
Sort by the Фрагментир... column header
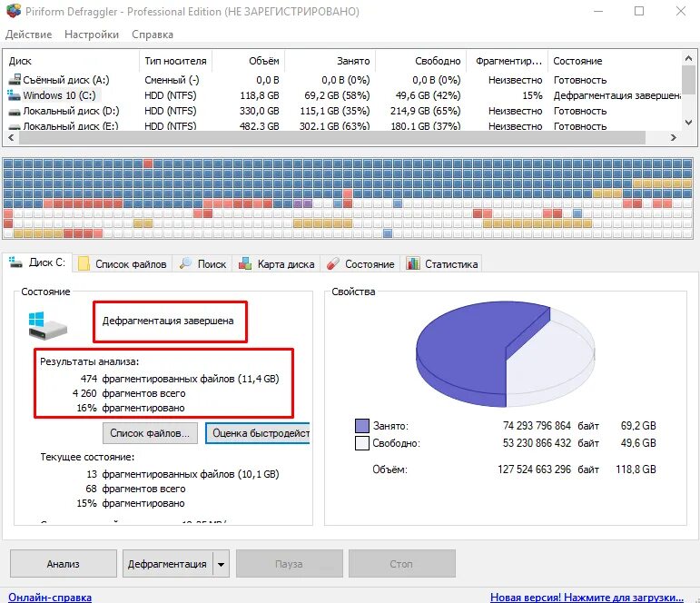(x=507, y=61)
